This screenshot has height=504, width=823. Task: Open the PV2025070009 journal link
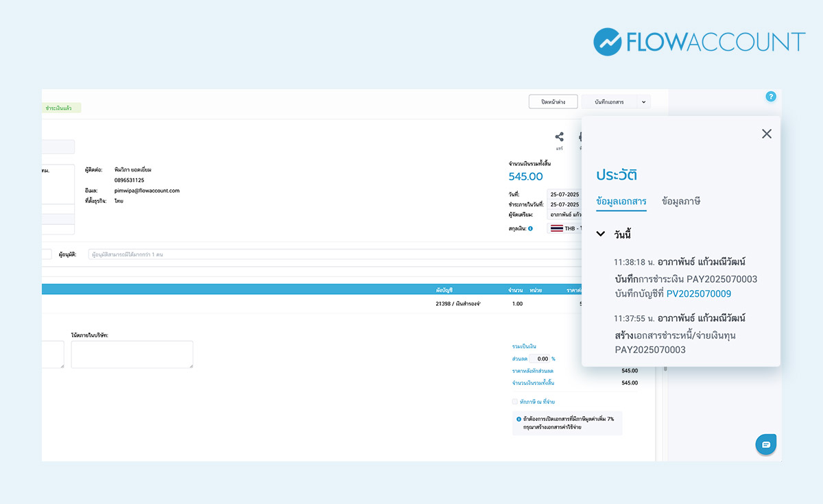698,293
